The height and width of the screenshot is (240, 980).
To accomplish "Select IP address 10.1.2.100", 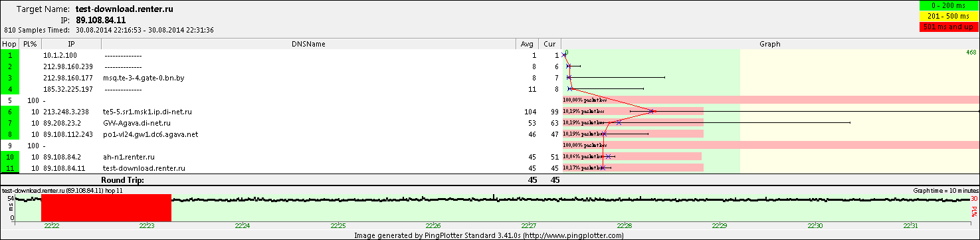I will click(x=60, y=55).
